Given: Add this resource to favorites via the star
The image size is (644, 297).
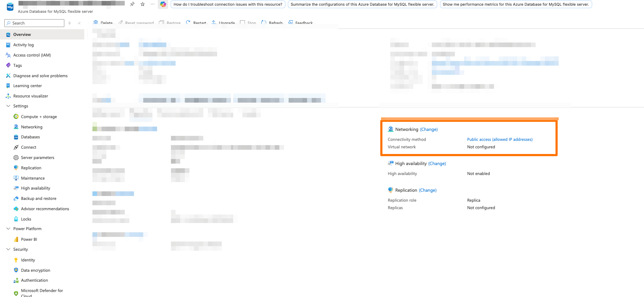Looking at the screenshot, I should 142,4.
